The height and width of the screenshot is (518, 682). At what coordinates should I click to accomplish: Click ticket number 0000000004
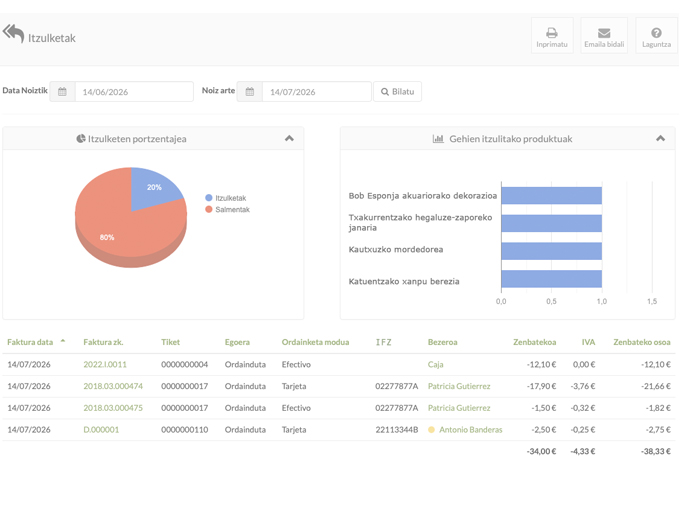pos(184,364)
